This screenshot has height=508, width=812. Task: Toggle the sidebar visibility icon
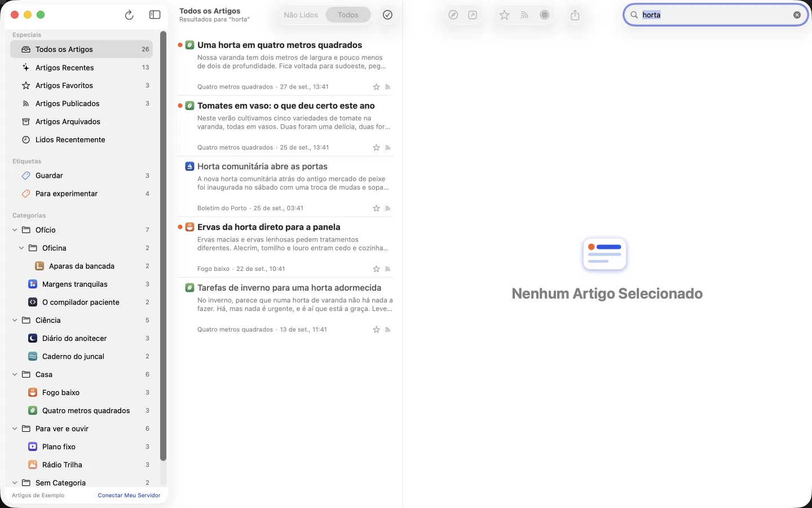(x=155, y=15)
